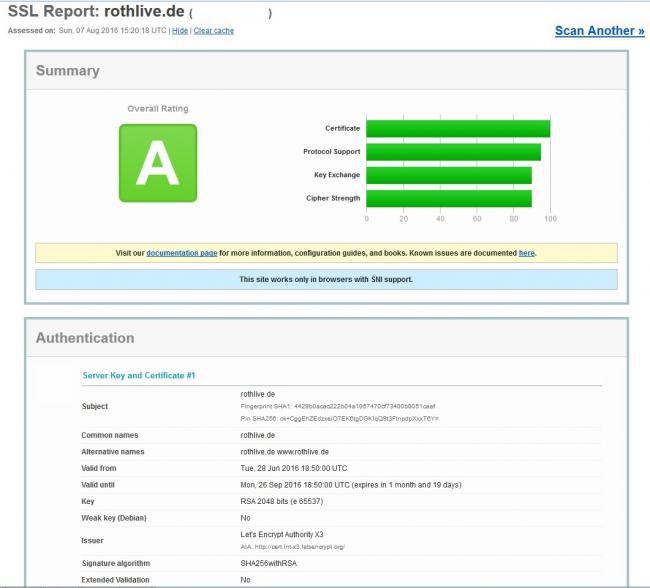Click the SNI support notice banner
This screenshot has height=588, width=650.
[x=326, y=279]
